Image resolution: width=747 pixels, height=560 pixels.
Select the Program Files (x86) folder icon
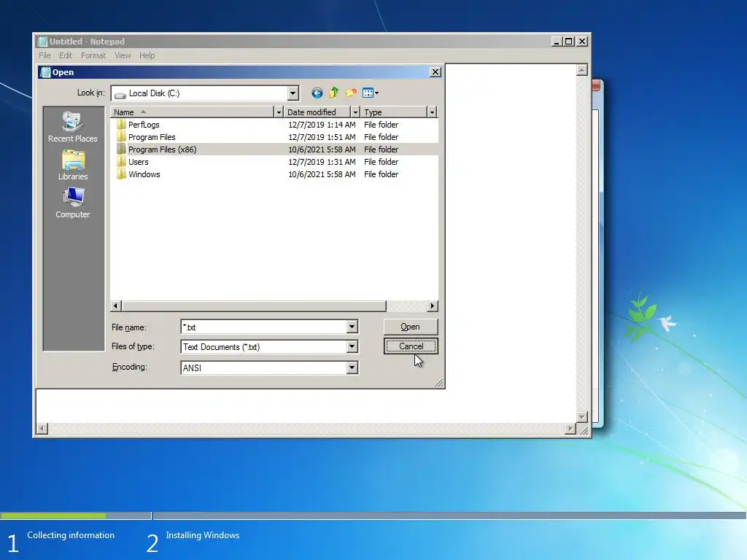(121, 149)
